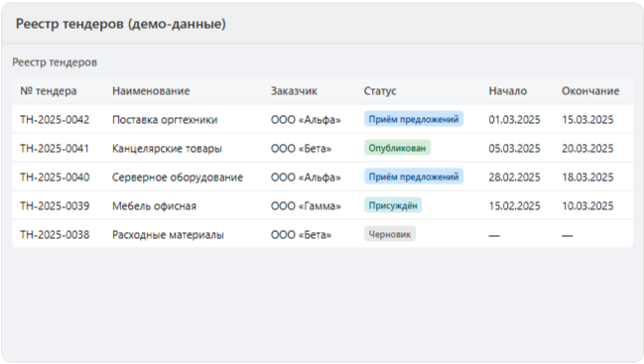Click the 'Реестр тендеров' table caption
Viewport: 644px width, 364px height.
[55, 62]
